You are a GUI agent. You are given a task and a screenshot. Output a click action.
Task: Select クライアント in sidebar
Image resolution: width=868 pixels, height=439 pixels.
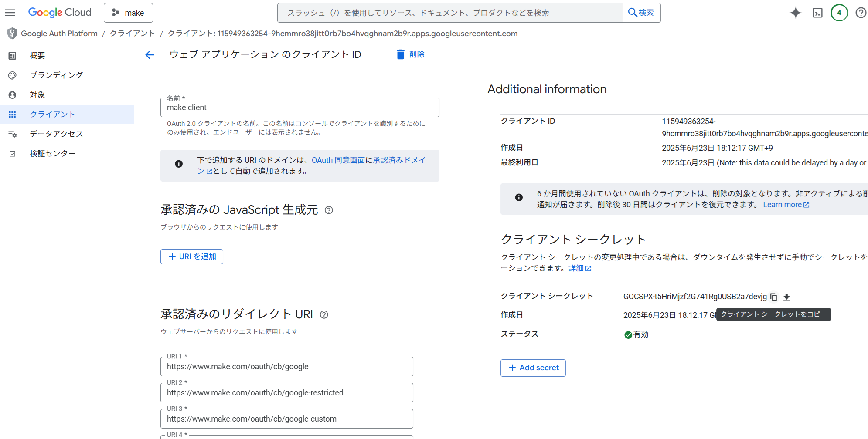67,114
